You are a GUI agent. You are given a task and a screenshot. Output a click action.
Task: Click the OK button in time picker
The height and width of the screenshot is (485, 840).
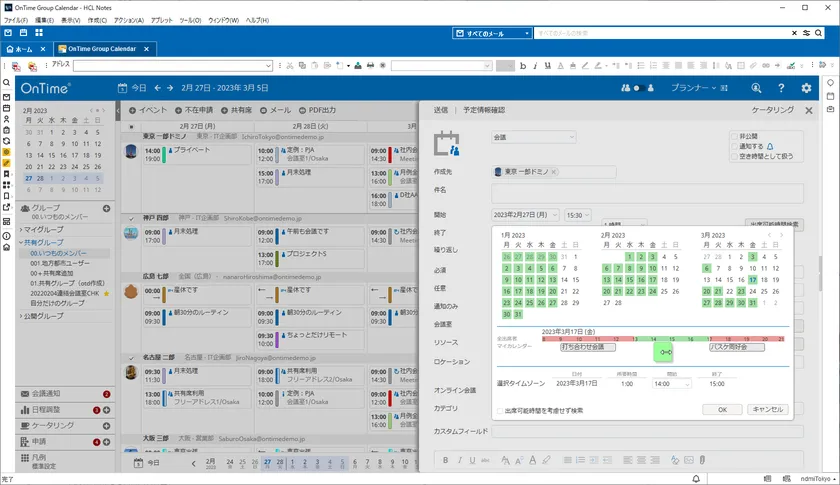[x=722, y=409]
